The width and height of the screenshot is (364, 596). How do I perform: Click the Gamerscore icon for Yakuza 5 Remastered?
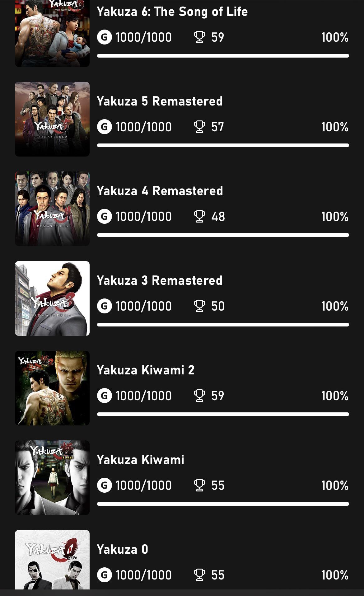click(105, 127)
